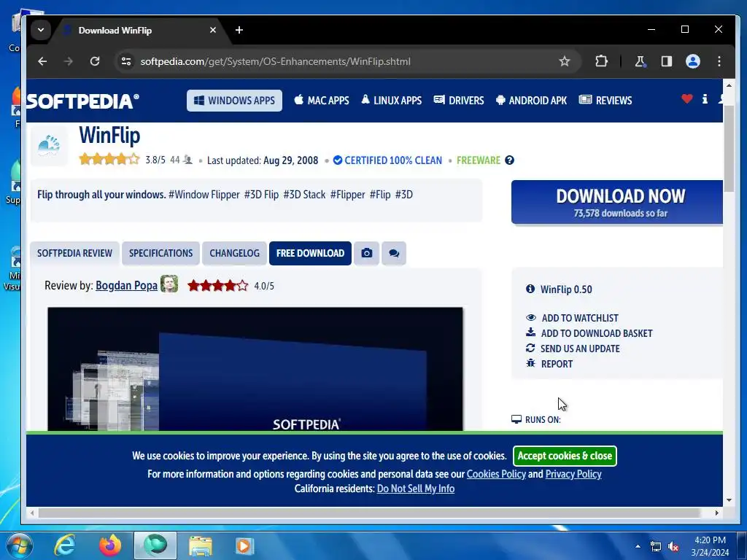This screenshot has width=747, height=560.
Task: Open the Privacy Policy link
Action: click(573, 474)
